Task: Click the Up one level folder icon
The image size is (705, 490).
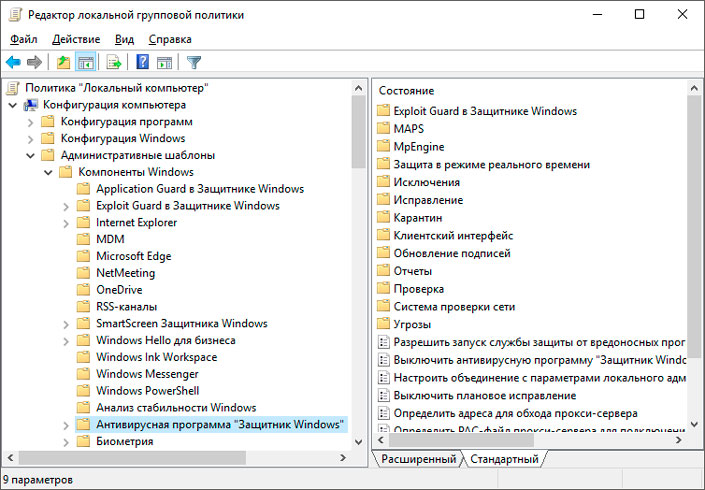Action: (x=63, y=62)
